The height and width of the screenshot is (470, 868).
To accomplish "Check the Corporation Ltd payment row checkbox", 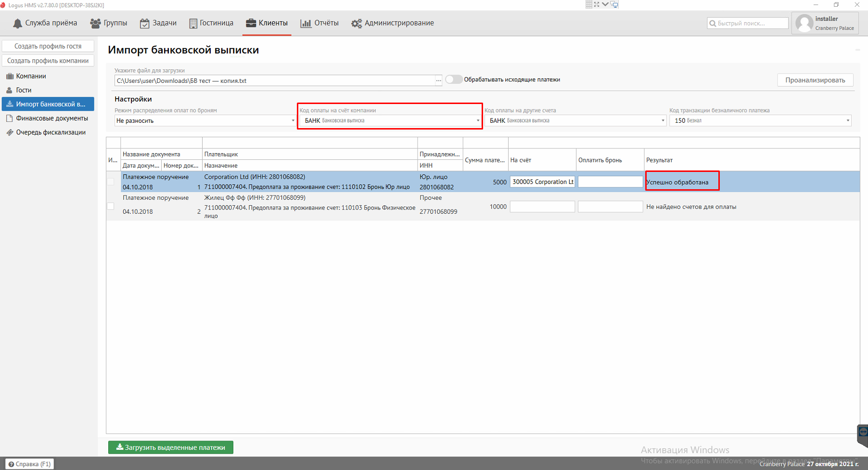I will (x=111, y=182).
